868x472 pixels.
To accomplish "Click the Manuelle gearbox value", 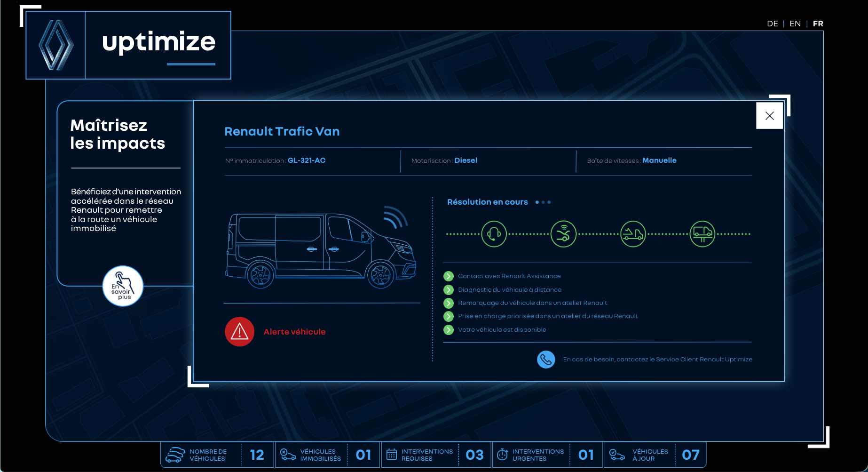I will pyautogui.click(x=659, y=160).
